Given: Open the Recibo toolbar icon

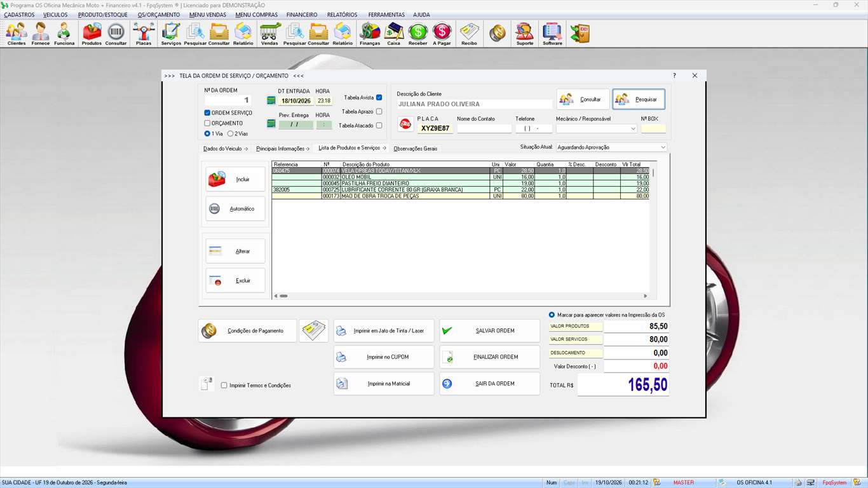Looking at the screenshot, I should coord(469,34).
